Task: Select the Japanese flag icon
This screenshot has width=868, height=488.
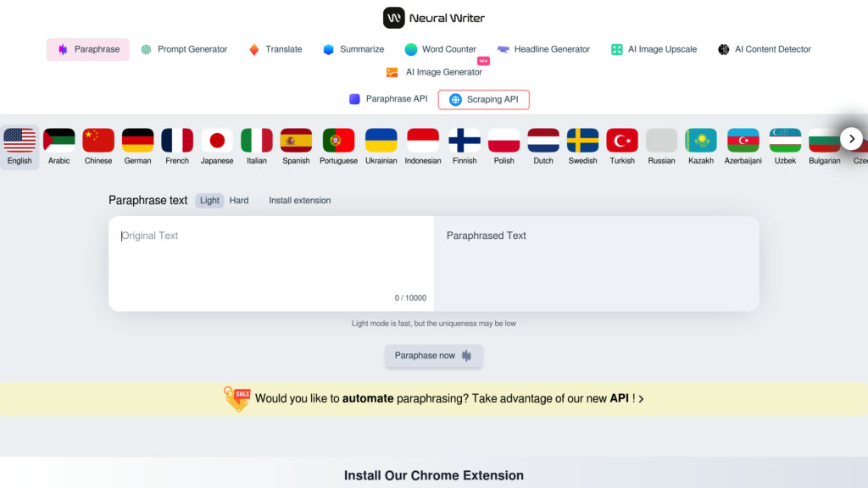Action: 217,141
